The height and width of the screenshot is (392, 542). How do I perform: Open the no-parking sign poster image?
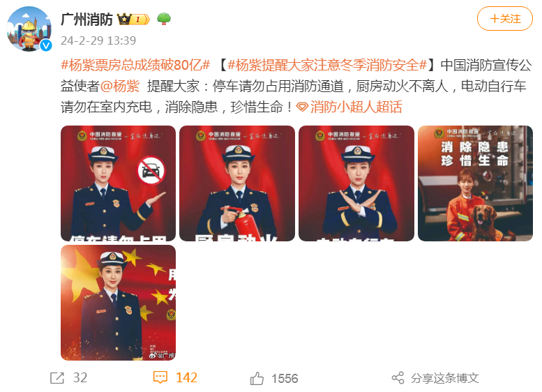tap(118, 183)
